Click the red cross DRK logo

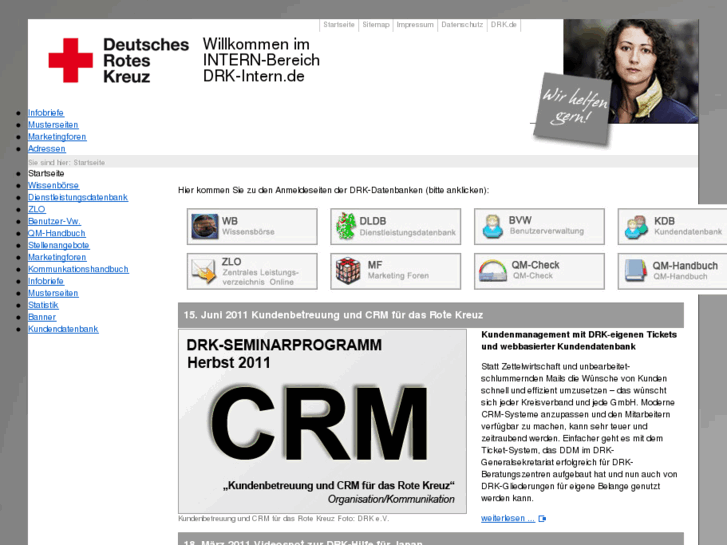pyautogui.click(x=70, y=60)
